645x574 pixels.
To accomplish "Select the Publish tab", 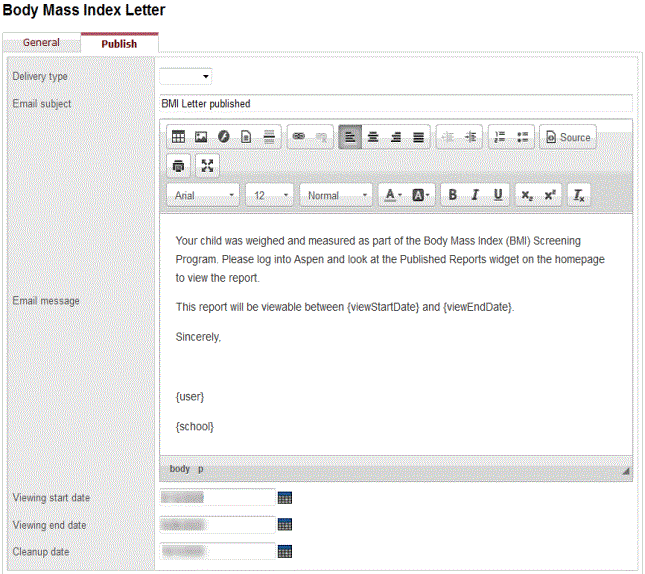I will point(119,44).
